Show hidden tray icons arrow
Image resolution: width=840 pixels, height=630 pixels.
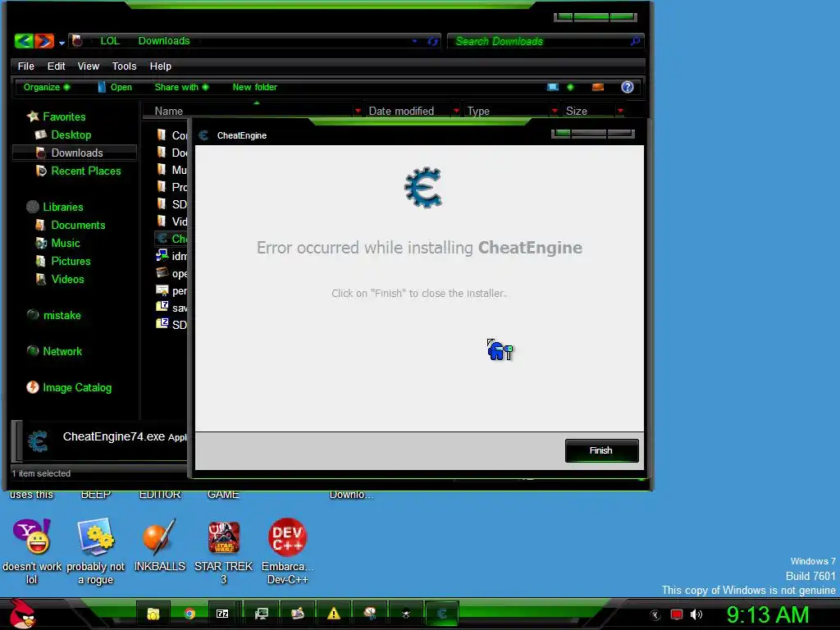[x=655, y=615]
